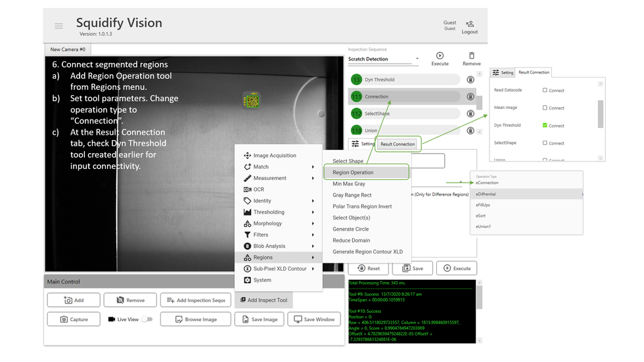
Task: Expand the Match submenu arrow
Action: 313,167
